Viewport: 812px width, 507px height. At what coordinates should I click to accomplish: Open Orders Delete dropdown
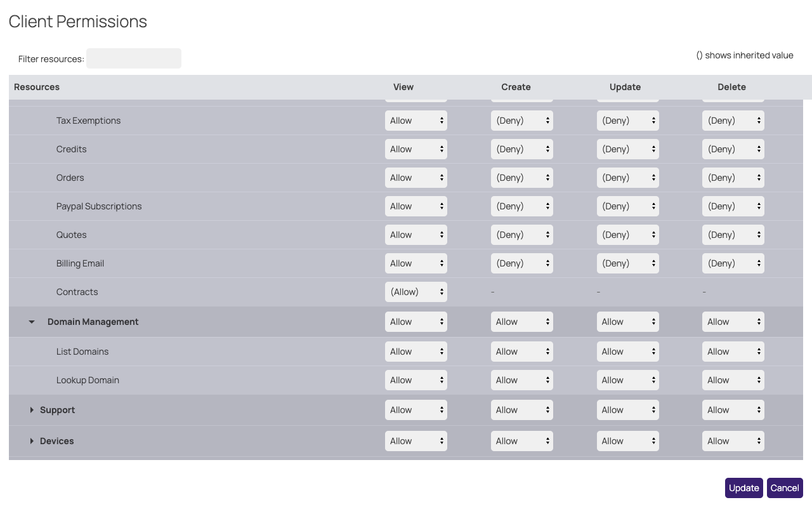coord(733,178)
